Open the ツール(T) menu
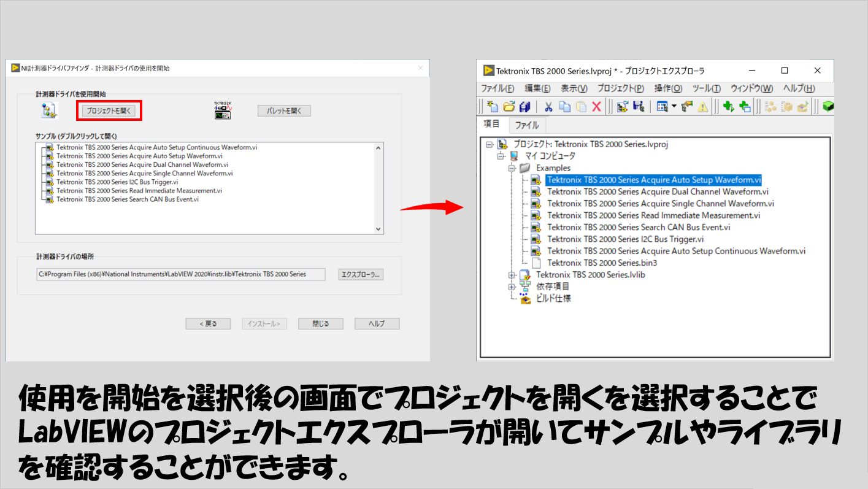This screenshot has width=868, height=489. coord(707,88)
